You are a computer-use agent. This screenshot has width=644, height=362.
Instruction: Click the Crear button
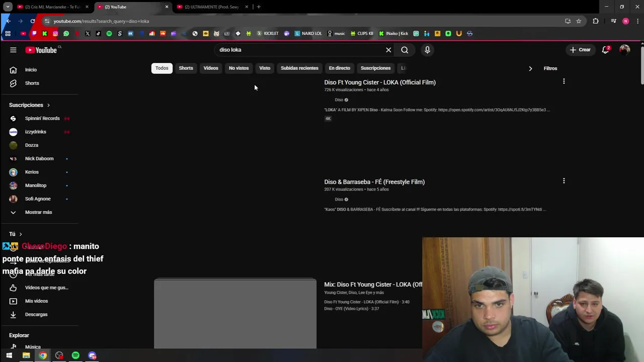pyautogui.click(x=580, y=50)
